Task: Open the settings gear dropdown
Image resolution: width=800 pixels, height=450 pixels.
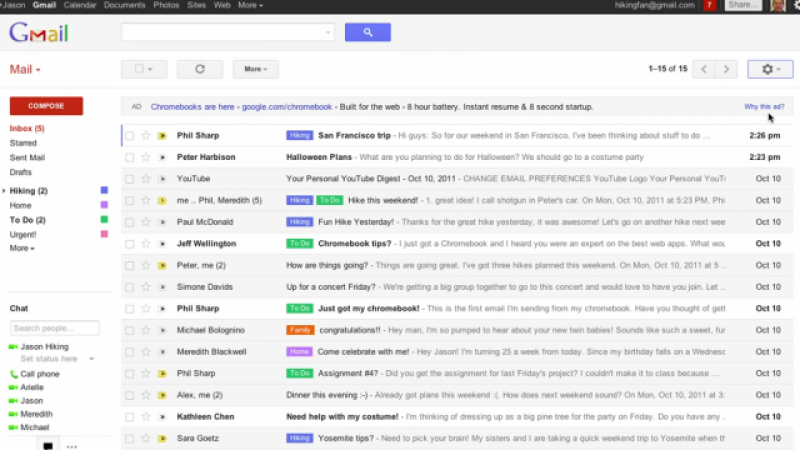Action: pos(770,69)
